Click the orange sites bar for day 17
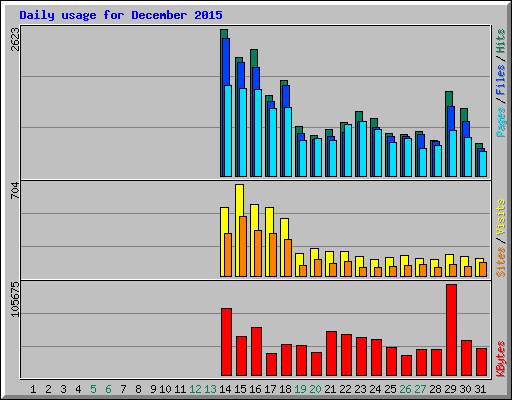 273,255
